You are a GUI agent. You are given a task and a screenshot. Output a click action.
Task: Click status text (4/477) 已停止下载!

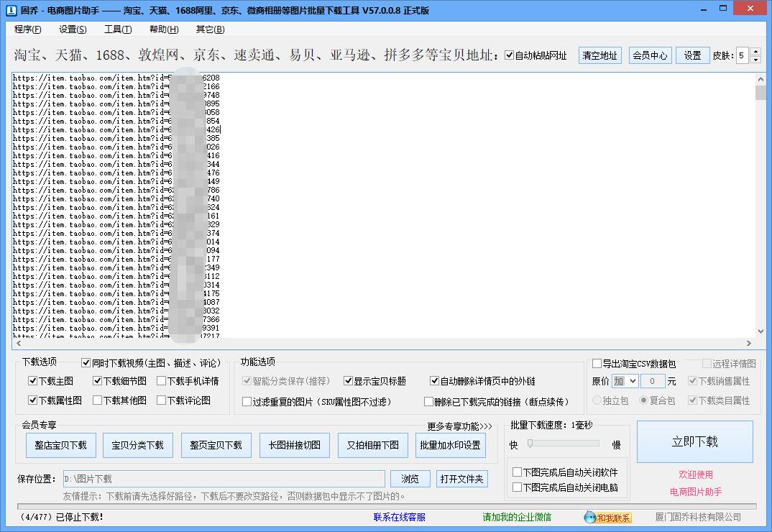point(62,517)
